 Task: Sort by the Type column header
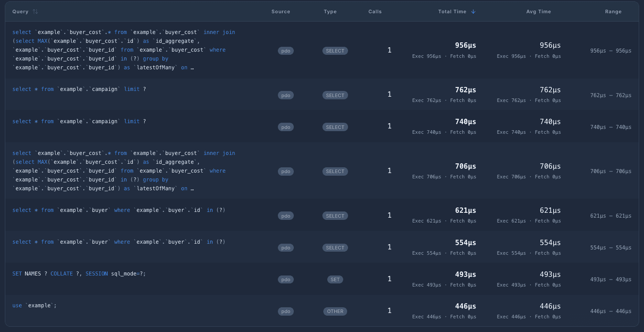[330, 11]
